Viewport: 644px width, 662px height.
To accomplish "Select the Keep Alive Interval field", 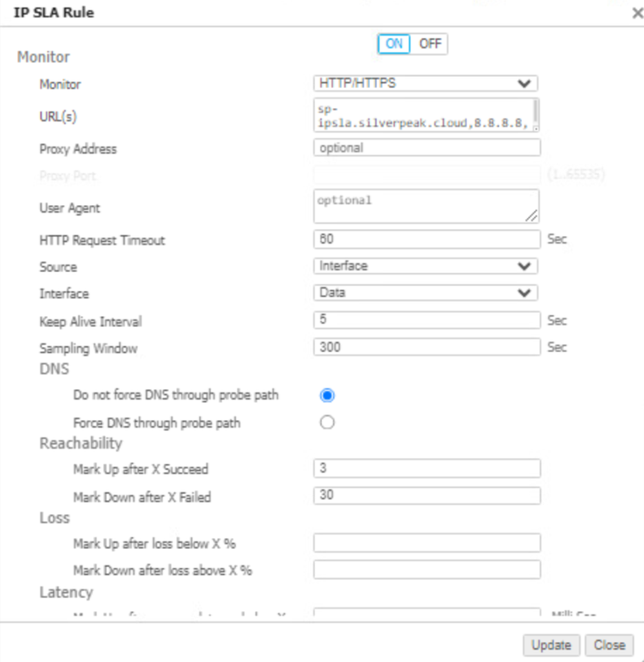I will click(x=426, y=320).
